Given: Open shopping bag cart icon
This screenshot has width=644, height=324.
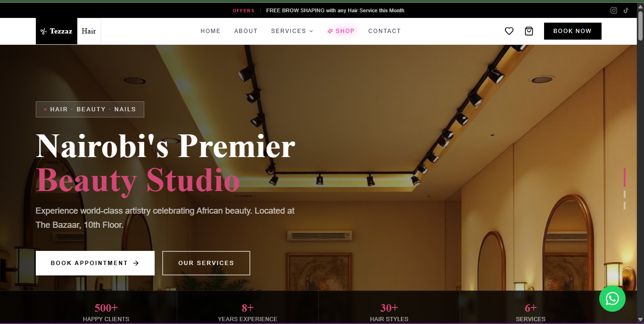Looking at the screenshot, I should tap(529, 31).
